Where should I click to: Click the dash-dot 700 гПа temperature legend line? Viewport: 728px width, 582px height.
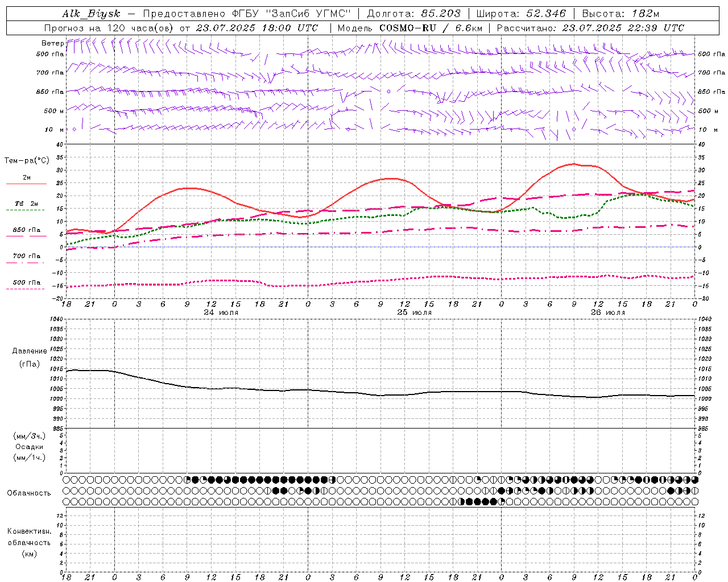(26, 263)
